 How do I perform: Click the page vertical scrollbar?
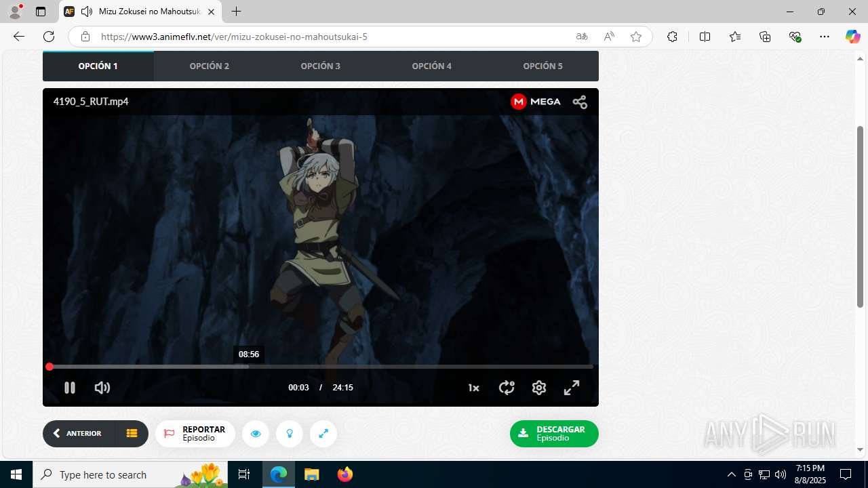coord(860,217)
